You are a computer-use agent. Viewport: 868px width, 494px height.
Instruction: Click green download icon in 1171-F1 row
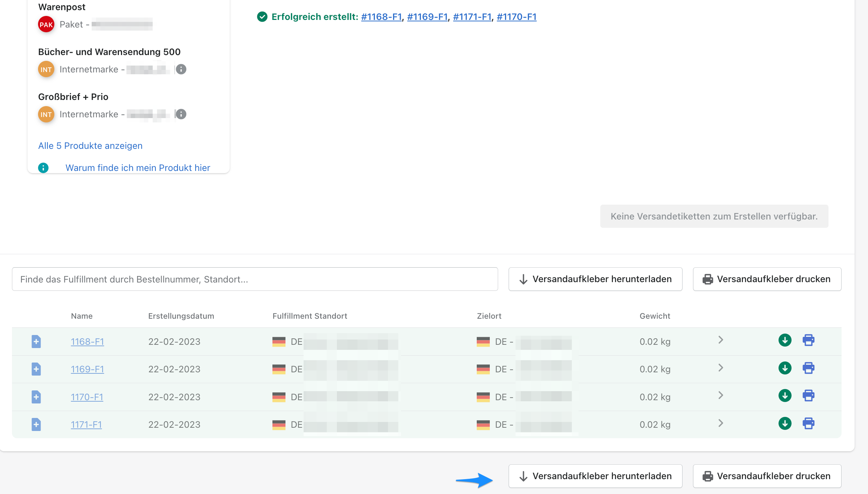coord(785,423)
